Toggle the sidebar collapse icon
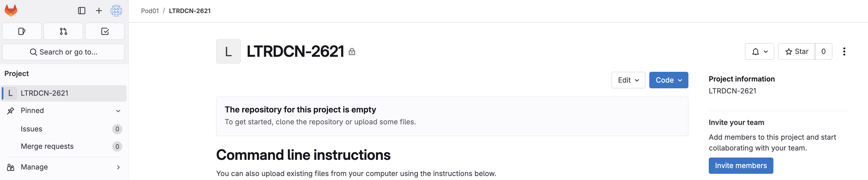Screen dimensions: 868x180 point(82,11)
